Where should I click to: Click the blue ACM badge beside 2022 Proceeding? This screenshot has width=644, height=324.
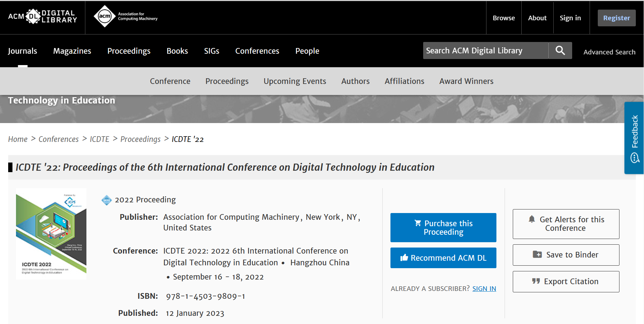click(107, 200)
